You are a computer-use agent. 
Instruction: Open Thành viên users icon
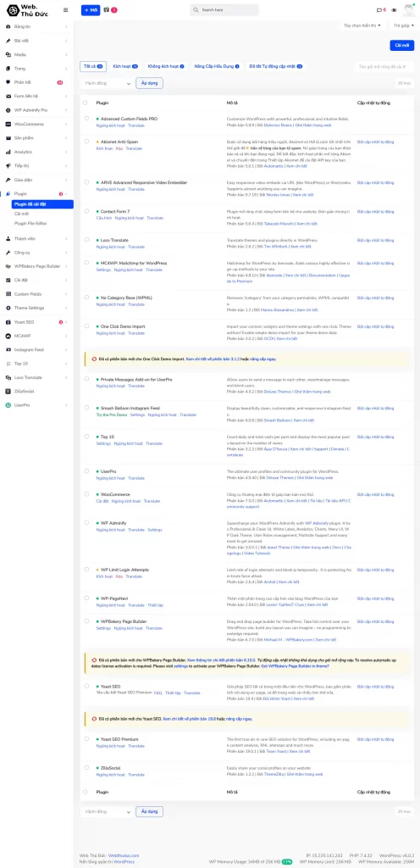point(8,238)
